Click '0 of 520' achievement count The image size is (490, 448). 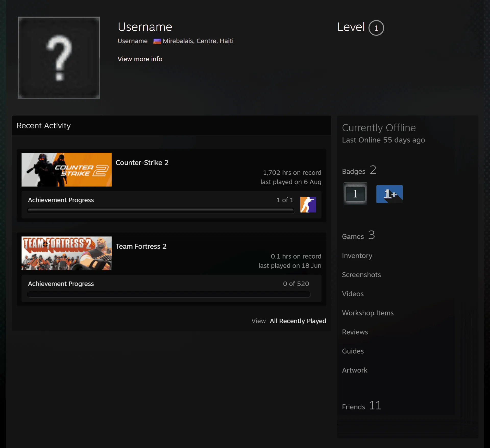pos(296,284)
